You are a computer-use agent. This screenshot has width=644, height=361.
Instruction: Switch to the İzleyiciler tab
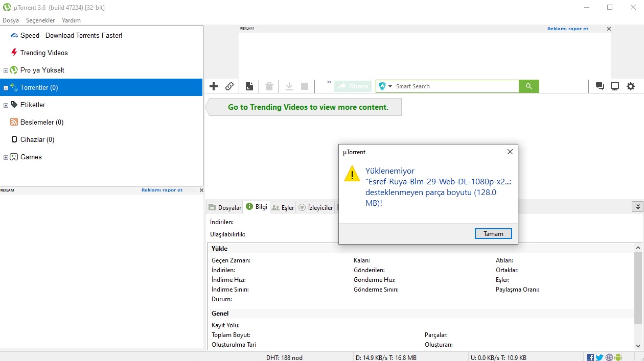(316, 207)
